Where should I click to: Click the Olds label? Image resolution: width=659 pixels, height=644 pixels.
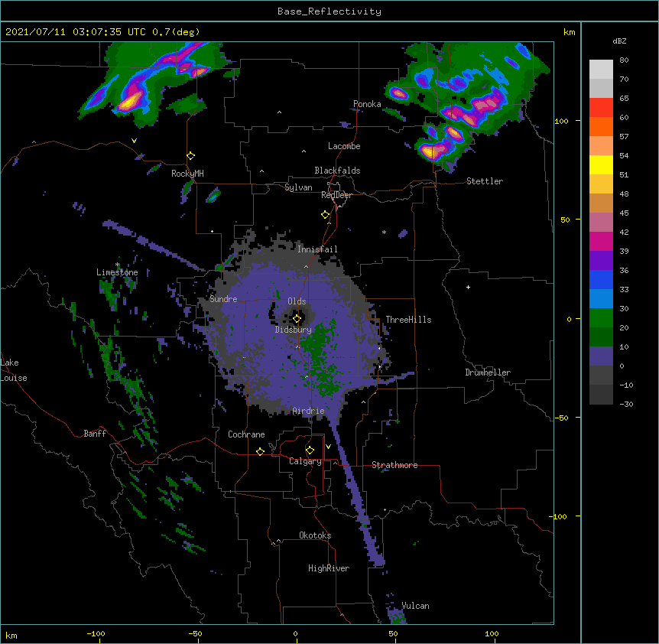[297, 301]
